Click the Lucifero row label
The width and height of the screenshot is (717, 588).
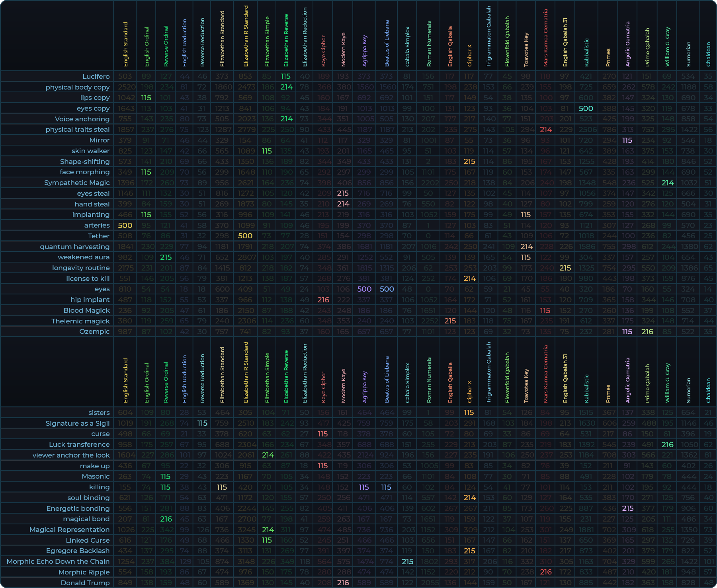pos(96,76)
